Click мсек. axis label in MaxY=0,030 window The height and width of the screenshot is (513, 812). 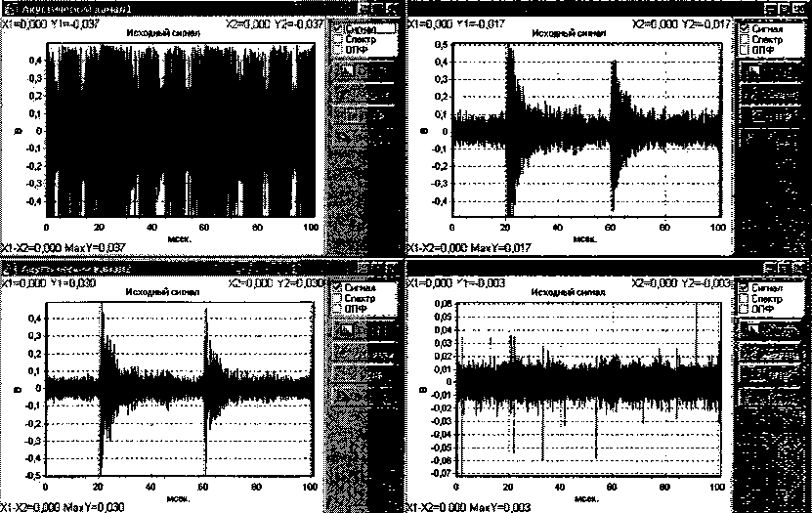click(x=178, y=498)
